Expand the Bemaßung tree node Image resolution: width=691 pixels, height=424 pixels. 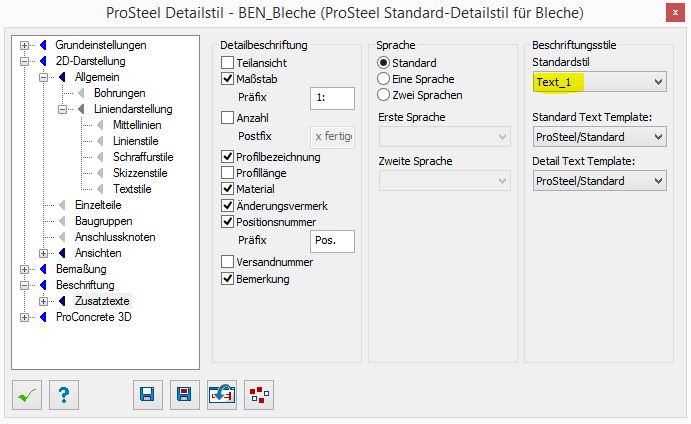pos(24,269)
